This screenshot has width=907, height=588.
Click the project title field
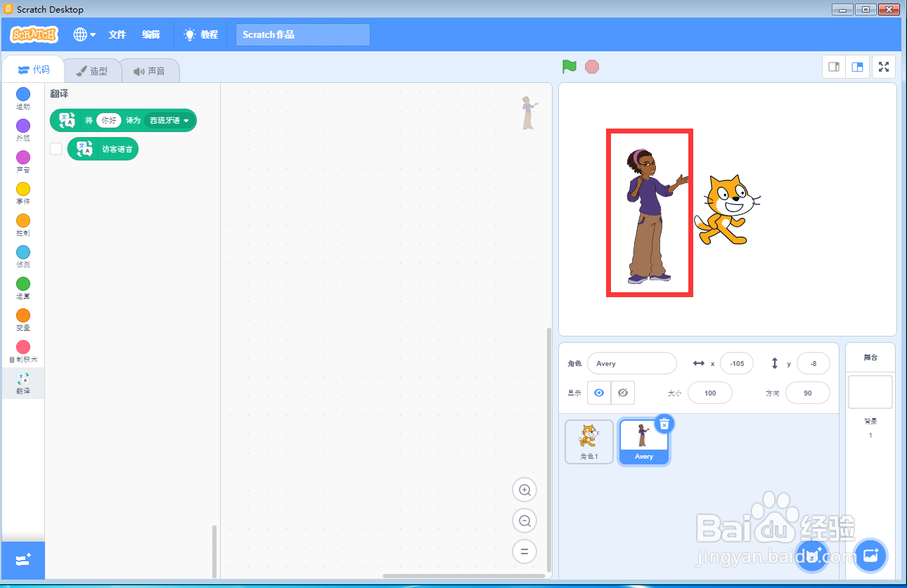[303, 34]
